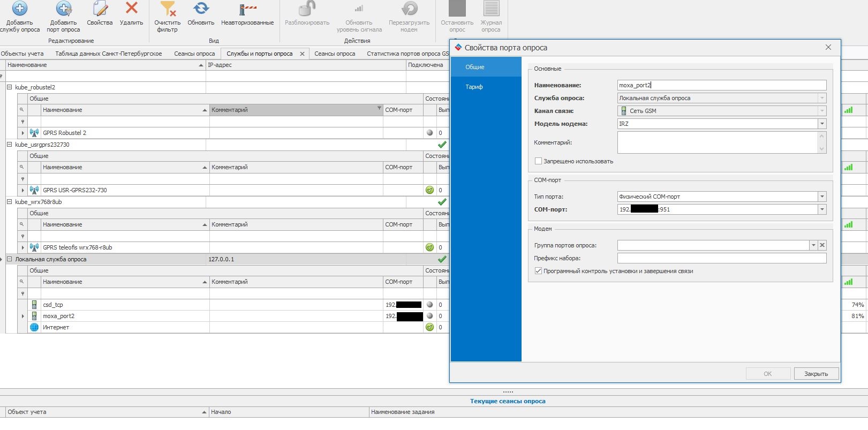Screen dimensions: 868x430
Task: Click the Add polling port icon
Action: click(63, 9)
